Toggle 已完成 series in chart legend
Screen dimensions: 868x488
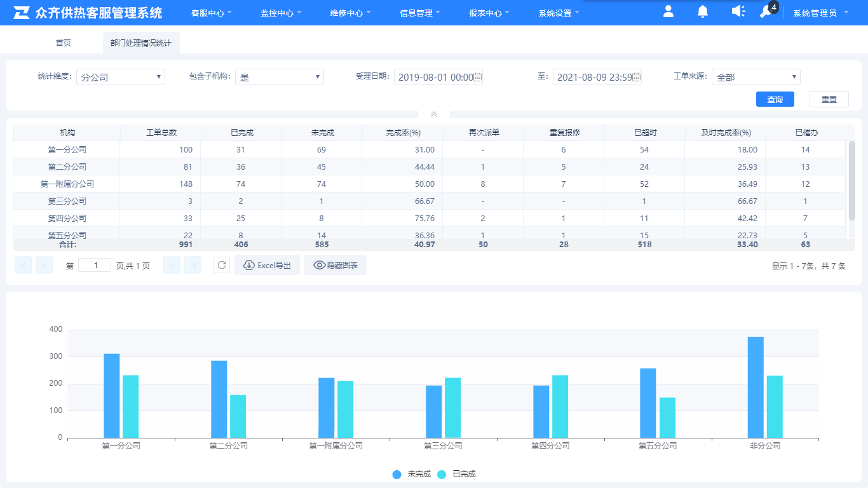tap(456, 474)
